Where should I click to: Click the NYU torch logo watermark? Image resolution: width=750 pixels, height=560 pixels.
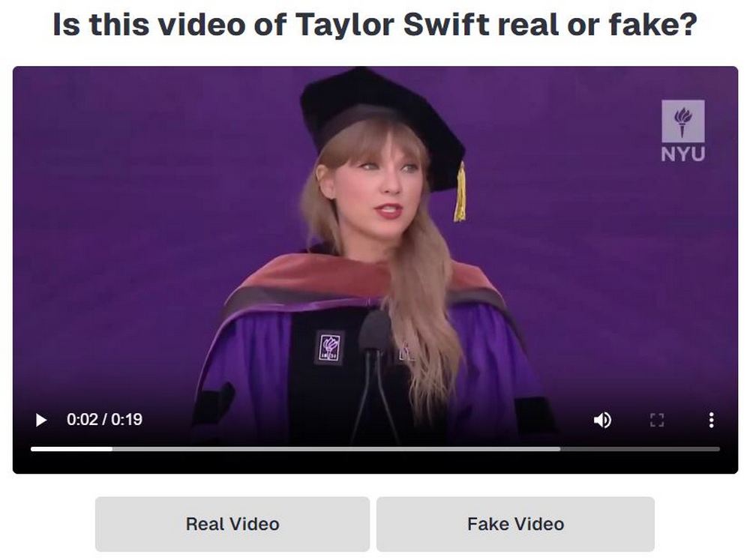coord(683,121)
